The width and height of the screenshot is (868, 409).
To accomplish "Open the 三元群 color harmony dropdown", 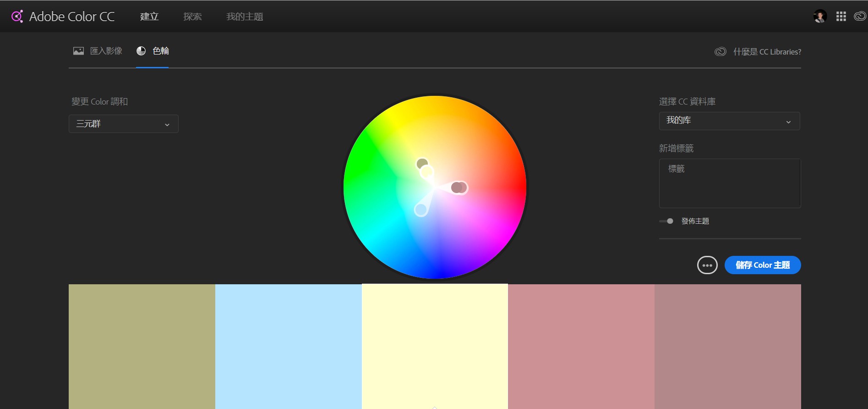I will [x=124, y=124].
